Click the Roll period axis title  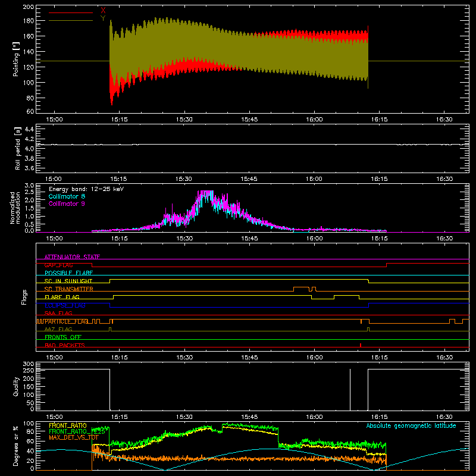[18, 148]
